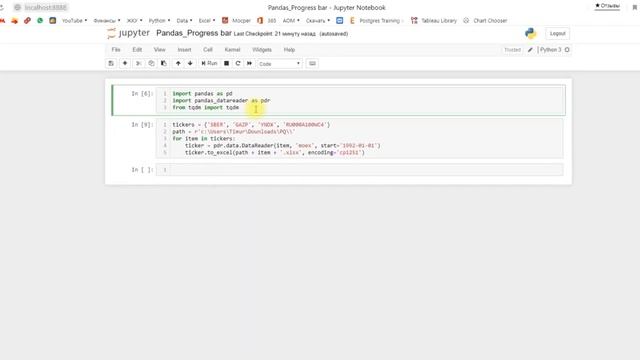Viewport: 640px width, 360px height.
Task: Open the Cell menu
Action: point(208,50)
